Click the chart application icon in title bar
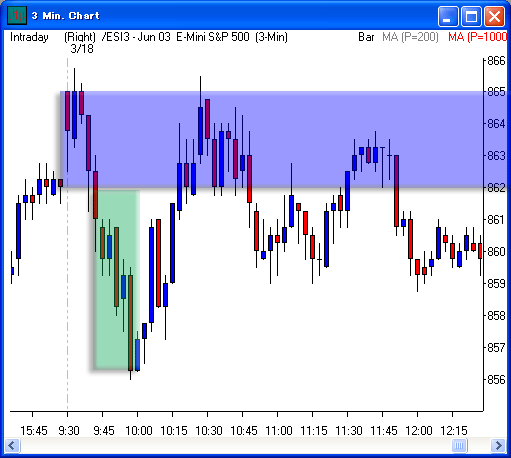Screen dimensions: 511x458 click(x=17, y=15)
